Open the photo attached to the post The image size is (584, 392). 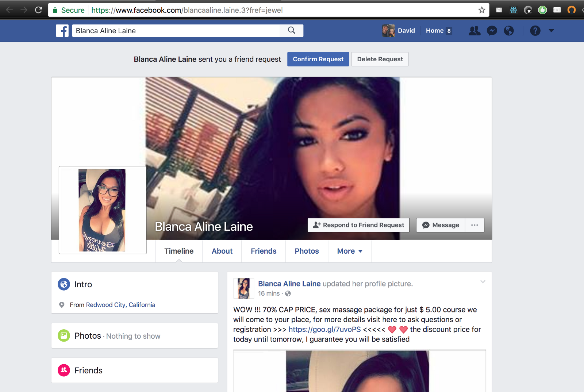pyautogui.click(x=360, y=371)
